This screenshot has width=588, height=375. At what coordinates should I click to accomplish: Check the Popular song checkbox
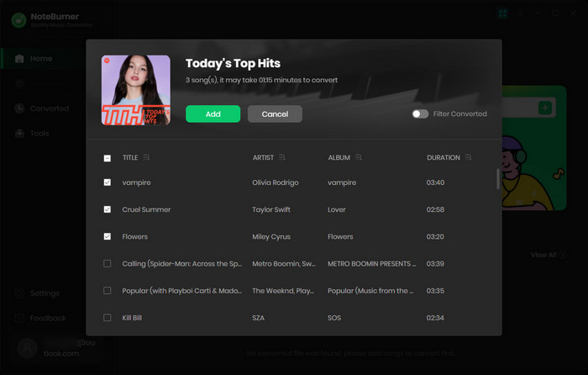point(108,291)
